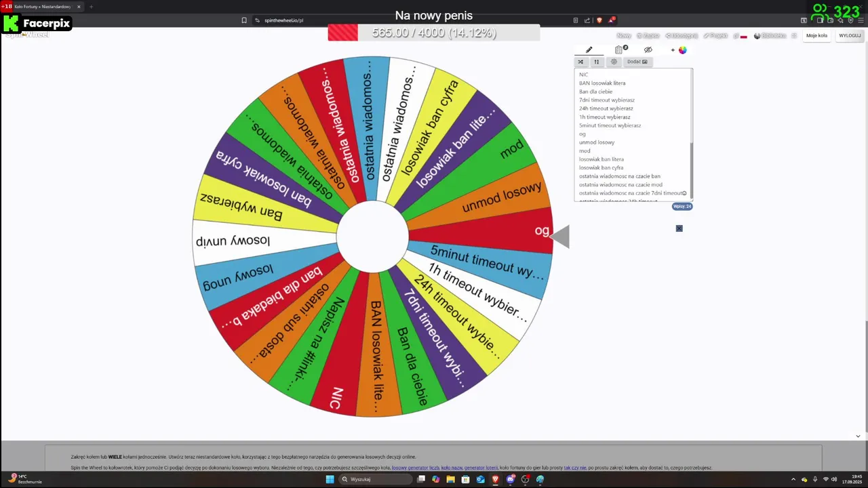
Task: Click 'BAN losowiak litera' in entries list
Action: pos(602,83)
